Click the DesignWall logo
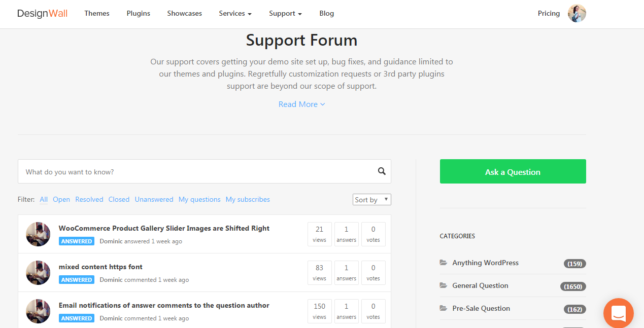644x328 pixels. pyautogui.click(x=42, y=14)
